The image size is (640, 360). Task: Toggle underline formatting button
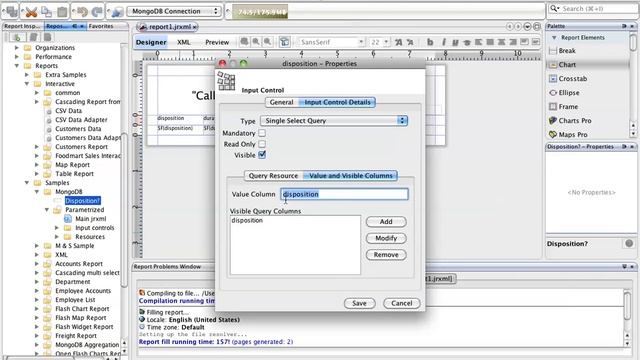coord(455,42)
